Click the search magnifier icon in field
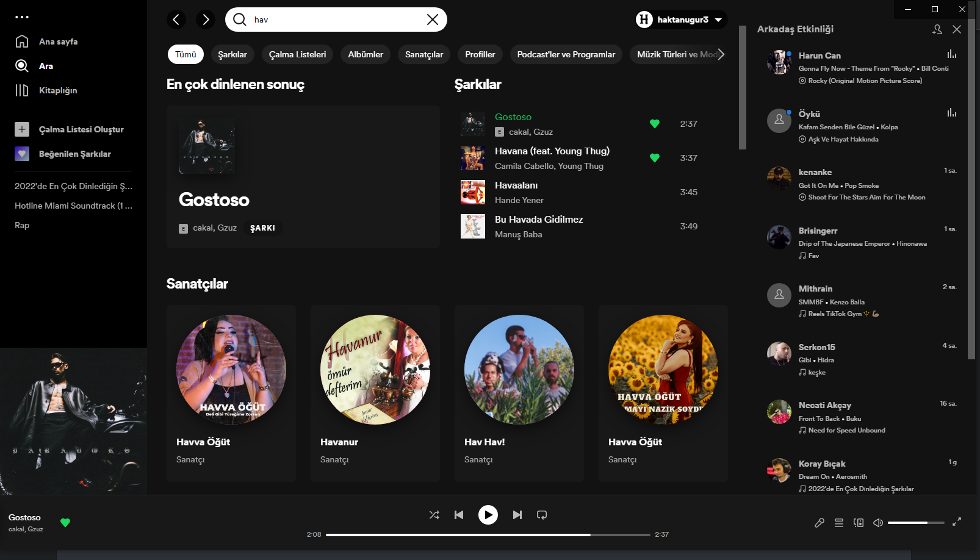This screenshot has height=560, width=980. coord(240,20)
